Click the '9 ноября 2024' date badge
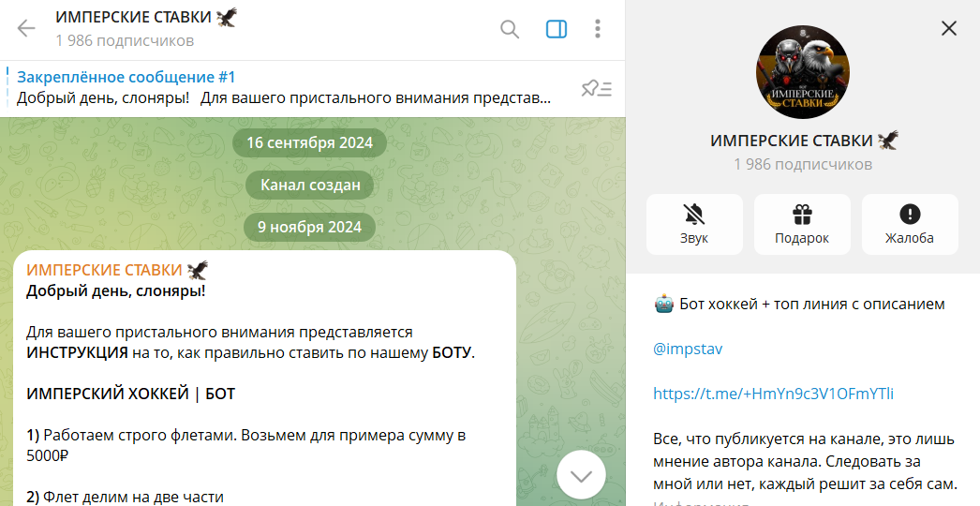This screenshot has height=506, width=980. click(x=309, y=227)
